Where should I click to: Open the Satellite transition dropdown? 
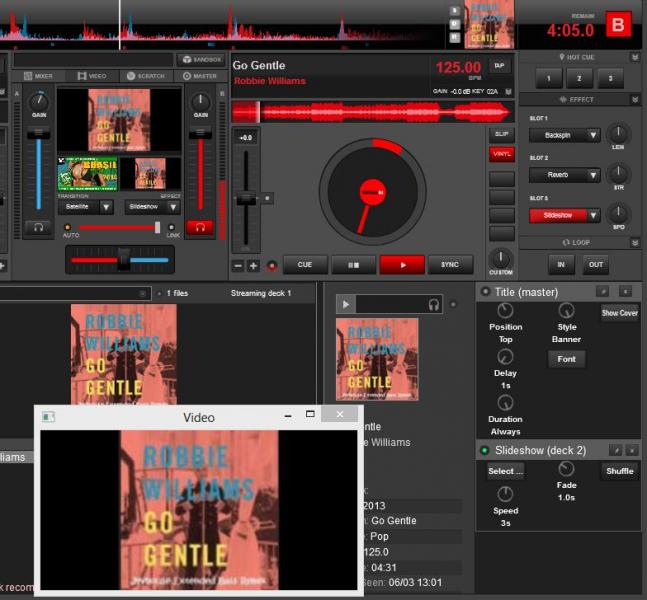pyautogui.click(x=85, y=207)
